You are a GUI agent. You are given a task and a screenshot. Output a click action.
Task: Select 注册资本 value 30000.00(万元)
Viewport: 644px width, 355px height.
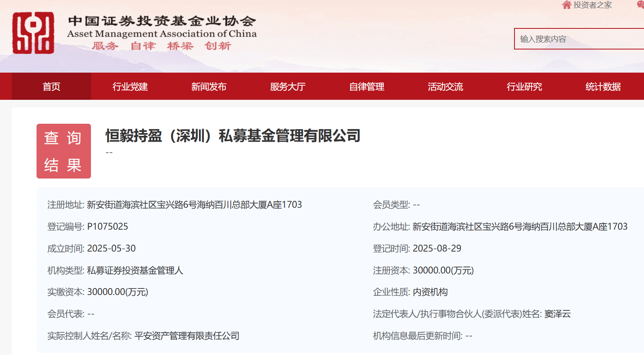[443, 270]
